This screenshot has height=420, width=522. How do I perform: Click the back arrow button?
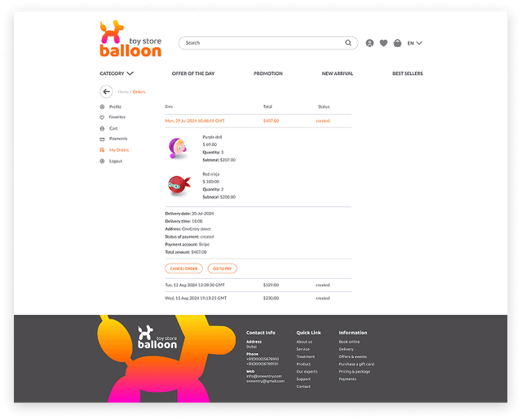point(106,92)
